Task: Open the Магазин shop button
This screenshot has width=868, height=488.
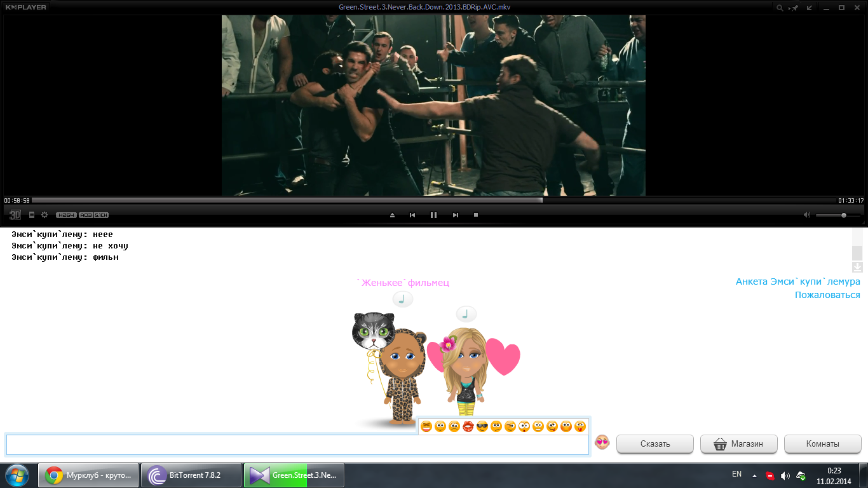Action: tap(738, 444)
